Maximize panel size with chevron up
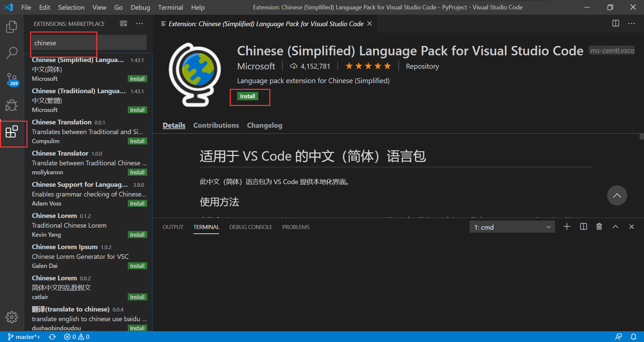 [615, 227]
